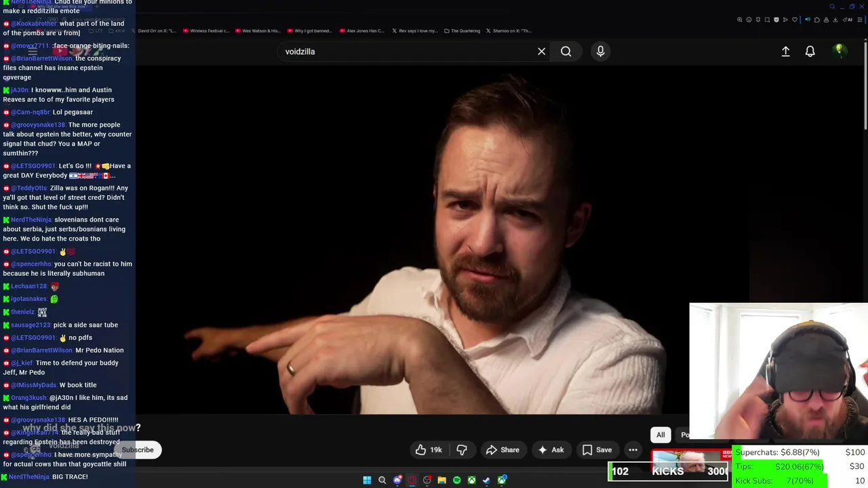Like the video with 19k likes
Image resolution: width=868 pixels, height=488 pixels.
429,450
